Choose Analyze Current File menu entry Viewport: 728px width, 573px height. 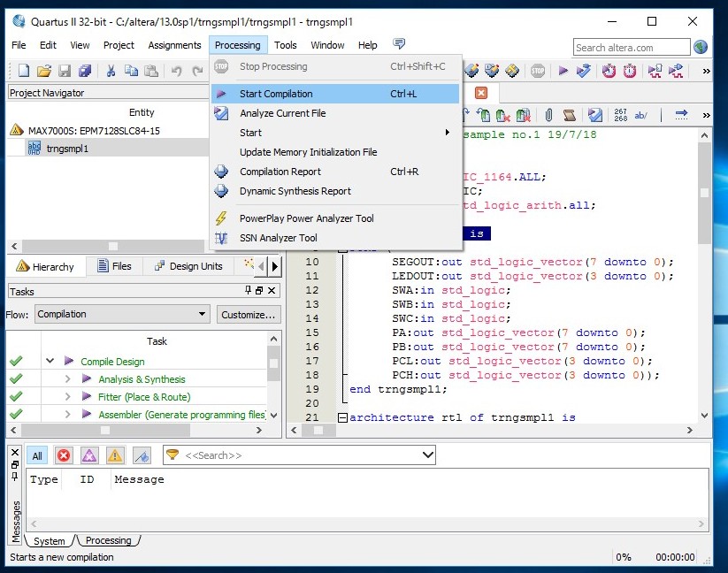(334, 113)
